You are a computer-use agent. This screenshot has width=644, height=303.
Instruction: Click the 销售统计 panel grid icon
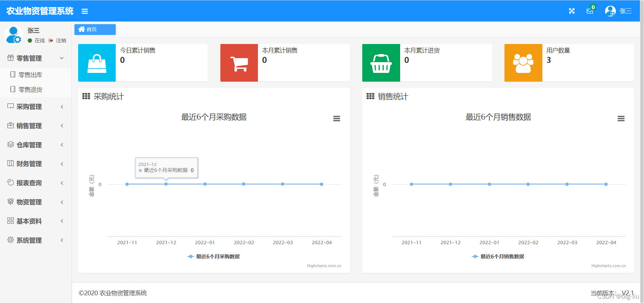pyautogui.click(x=370, y=96)
